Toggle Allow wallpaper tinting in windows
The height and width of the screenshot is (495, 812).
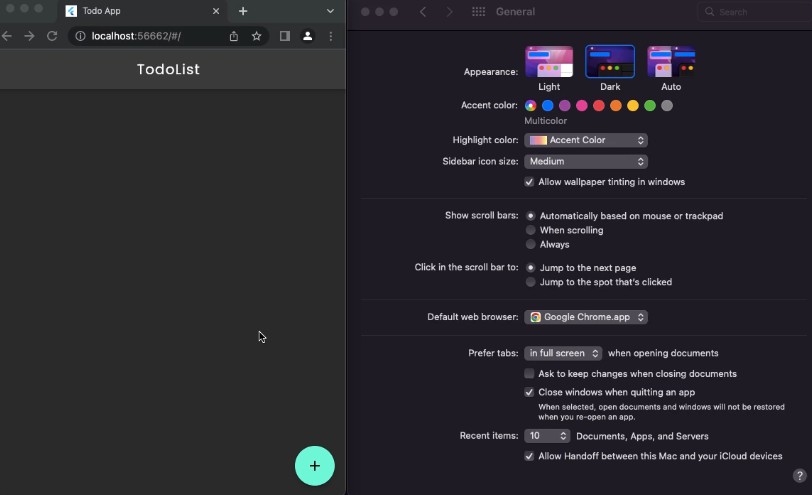[529, 182]
